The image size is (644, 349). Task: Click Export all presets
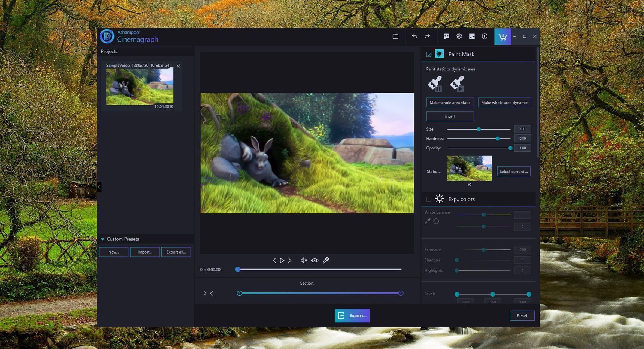coord(176,252)
